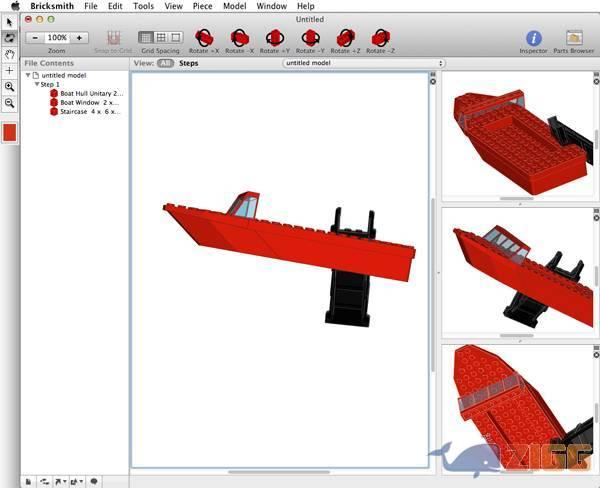Rotate the part with Rotate +Z

tap(345, 38)
